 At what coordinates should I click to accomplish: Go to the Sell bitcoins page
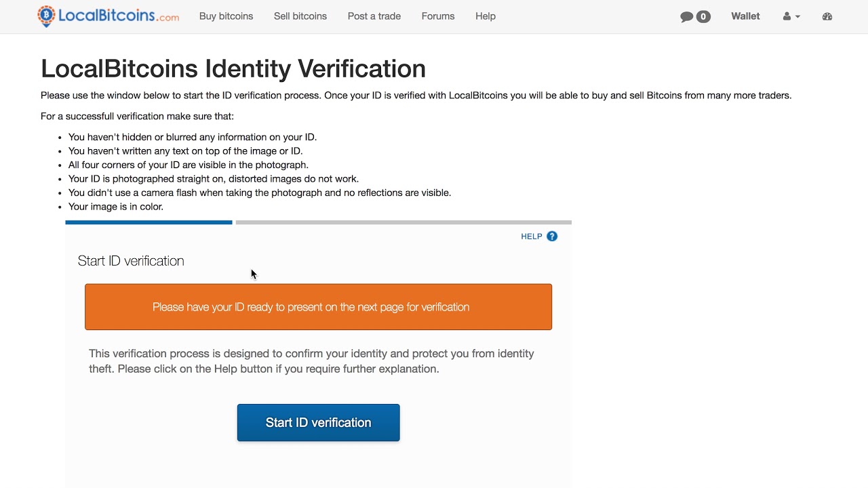tap(300, 16)
